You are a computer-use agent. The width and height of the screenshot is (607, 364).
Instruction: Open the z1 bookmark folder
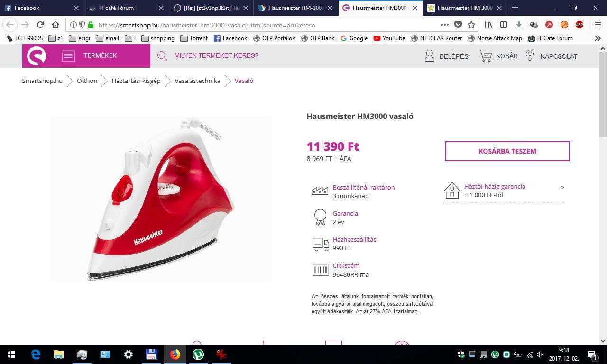tap(55, 38)
